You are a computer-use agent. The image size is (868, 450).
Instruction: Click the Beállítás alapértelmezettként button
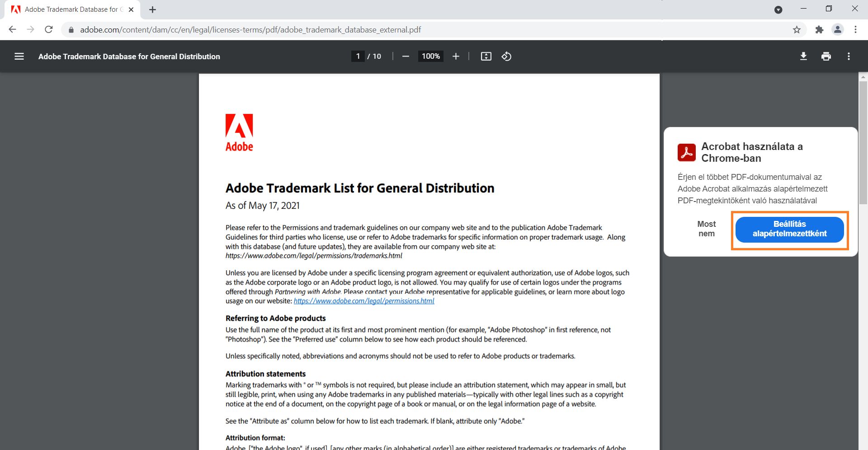click(x=789, y=230)
